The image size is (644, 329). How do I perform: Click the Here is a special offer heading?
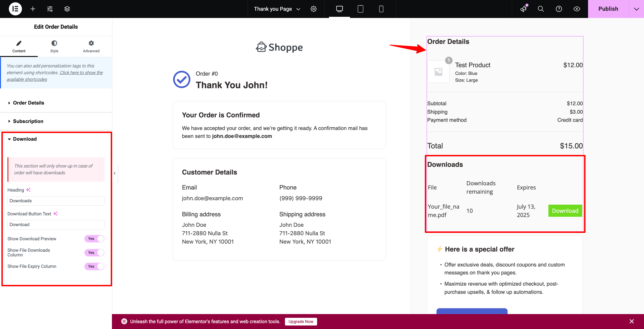point(479,249)
